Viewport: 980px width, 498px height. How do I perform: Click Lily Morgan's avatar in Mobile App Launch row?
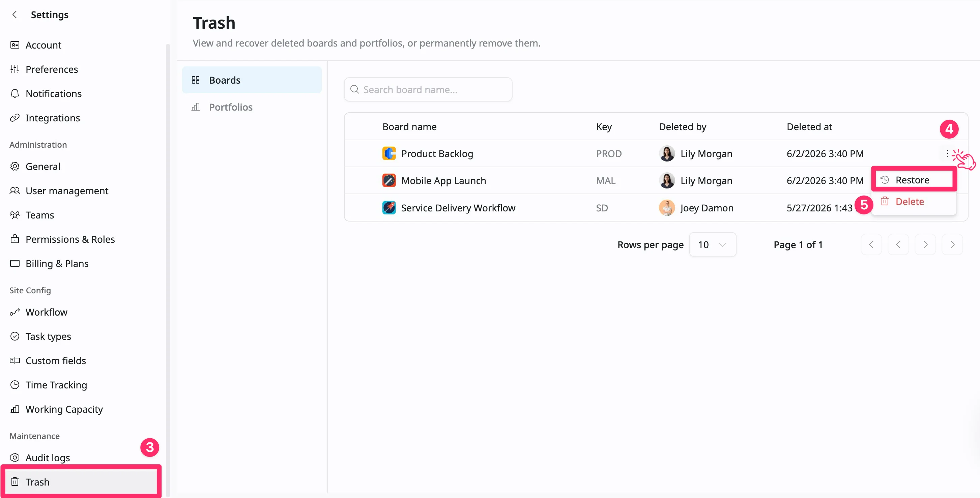(667, 181)
